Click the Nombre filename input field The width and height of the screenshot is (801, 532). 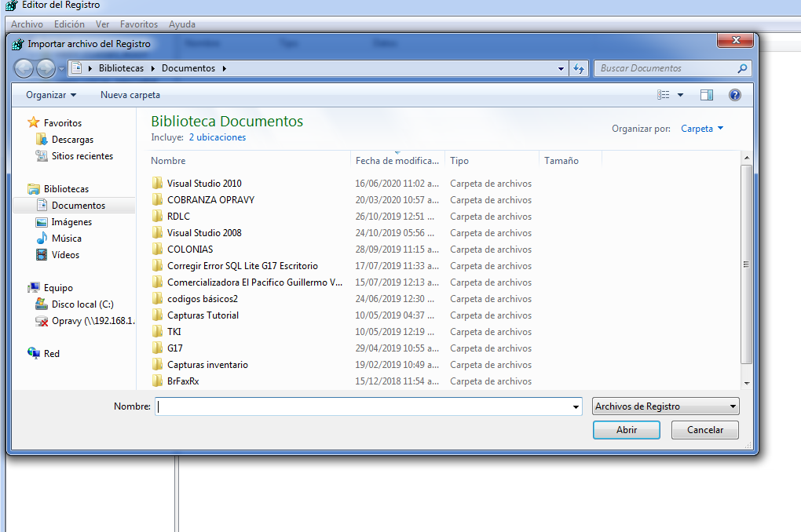(x=364, y=407)
